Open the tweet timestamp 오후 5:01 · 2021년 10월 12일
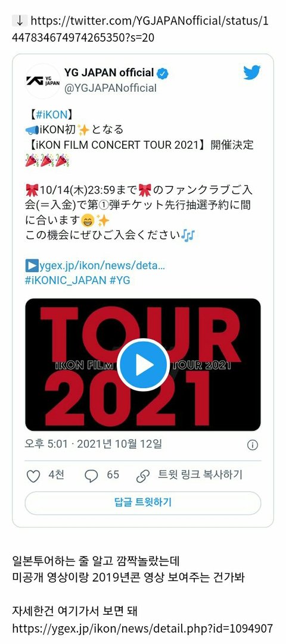This screenshot has height=644, width=286. pos(94,444)
